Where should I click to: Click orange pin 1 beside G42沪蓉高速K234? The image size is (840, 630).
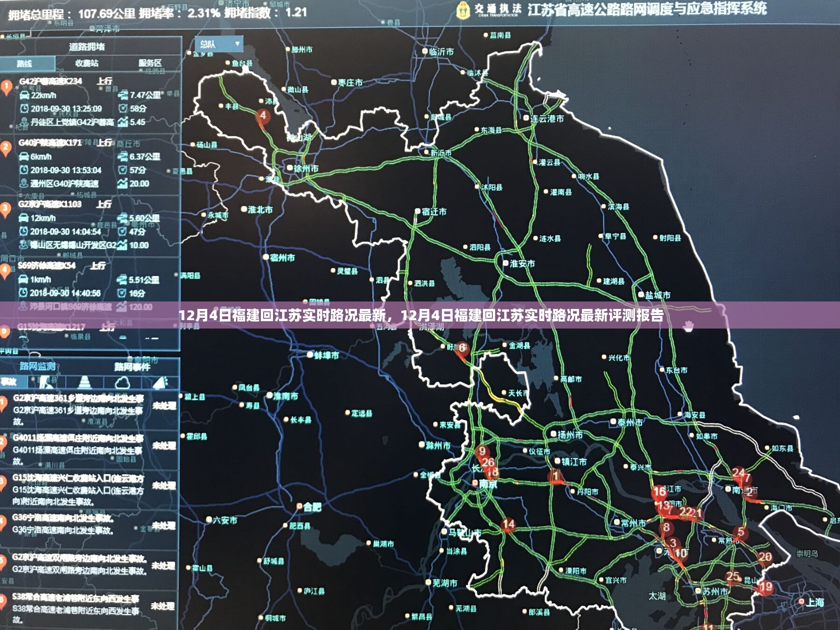tap(6, 88)
